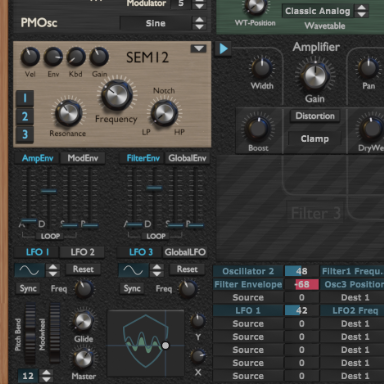Step the Sine waveform arrows
This screenshot has height=384, width=384.
[x=199, y=23]
